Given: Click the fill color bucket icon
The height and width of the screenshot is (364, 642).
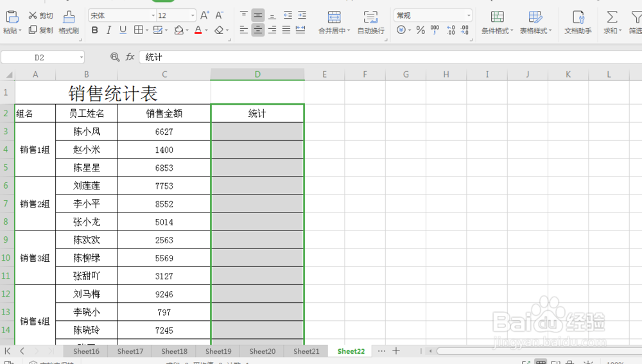Looking at the screenshot, I should click(x=178, y=30).
